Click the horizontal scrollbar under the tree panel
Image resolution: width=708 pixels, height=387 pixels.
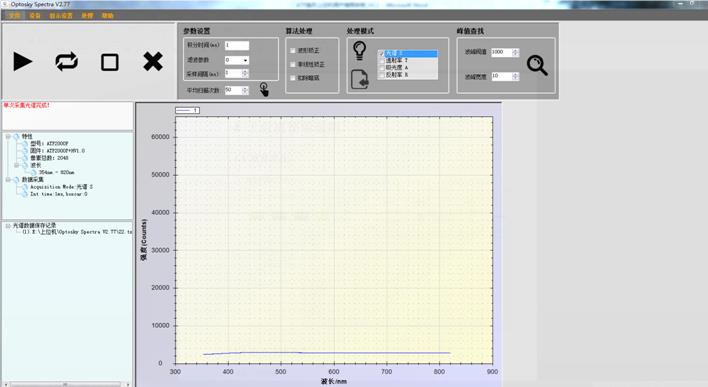pyautogui.click(x=66, y=384)
